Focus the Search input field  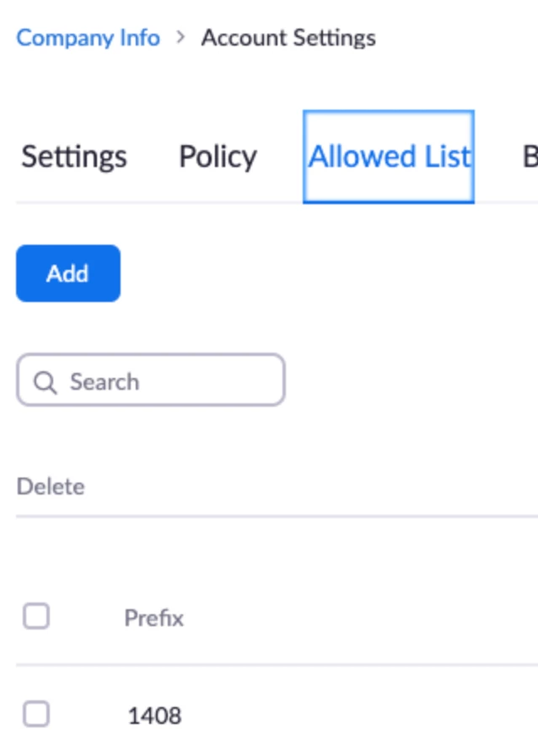pos(151,380)
